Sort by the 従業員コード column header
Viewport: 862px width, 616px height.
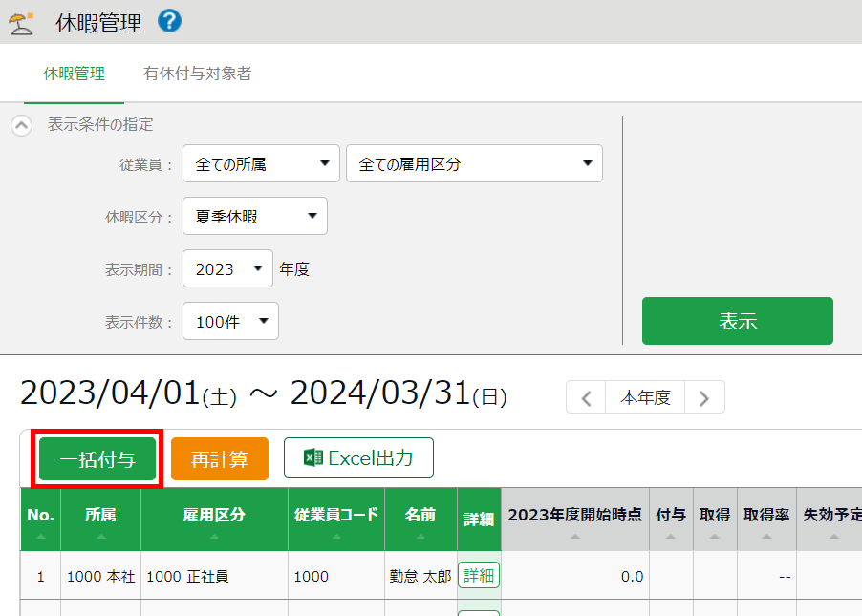coord(336,520)
